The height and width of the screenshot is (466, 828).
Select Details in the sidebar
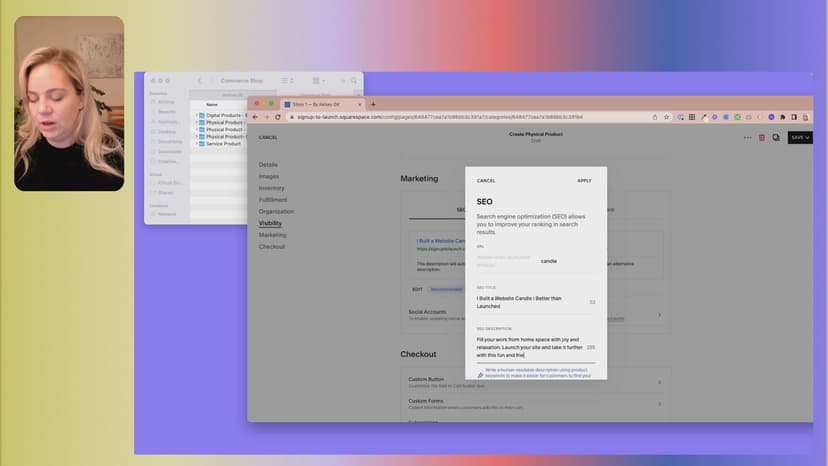pyautogui.click(x=268, y=164)
